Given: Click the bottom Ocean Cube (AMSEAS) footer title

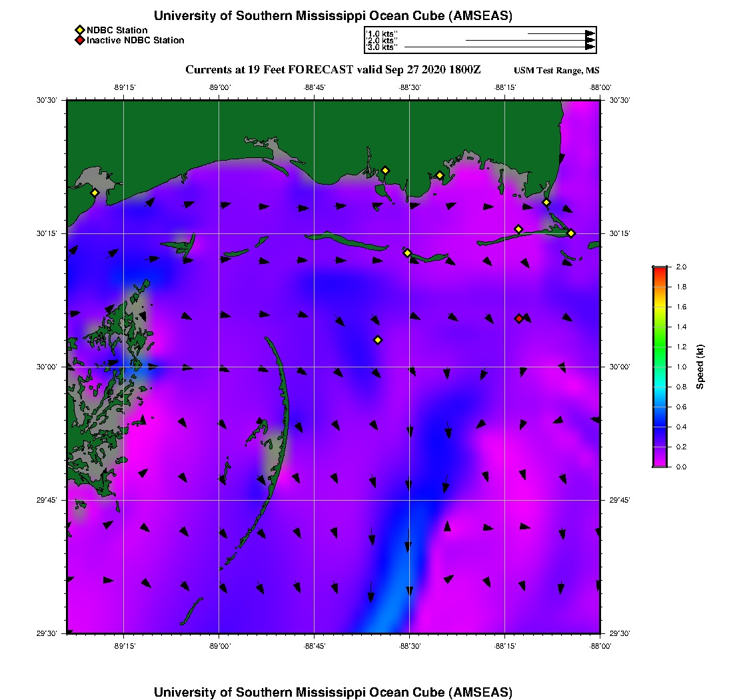Looking at the screenshot, I should point(333,692).
